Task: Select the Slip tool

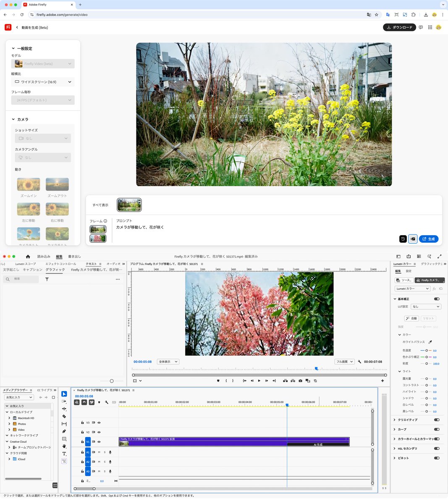Action: click(x=64, y=424)
